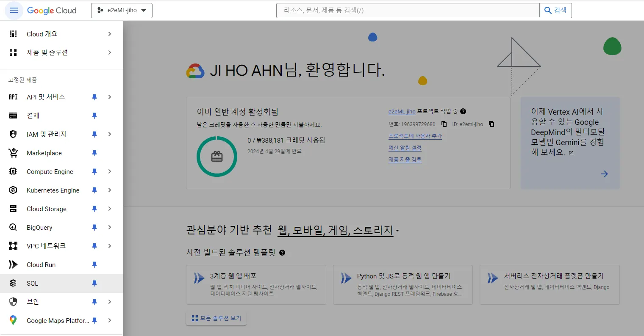Unpin API 및 서비스 via pin icon
This screenshot has width=644, height=336.
coord(94,97)
